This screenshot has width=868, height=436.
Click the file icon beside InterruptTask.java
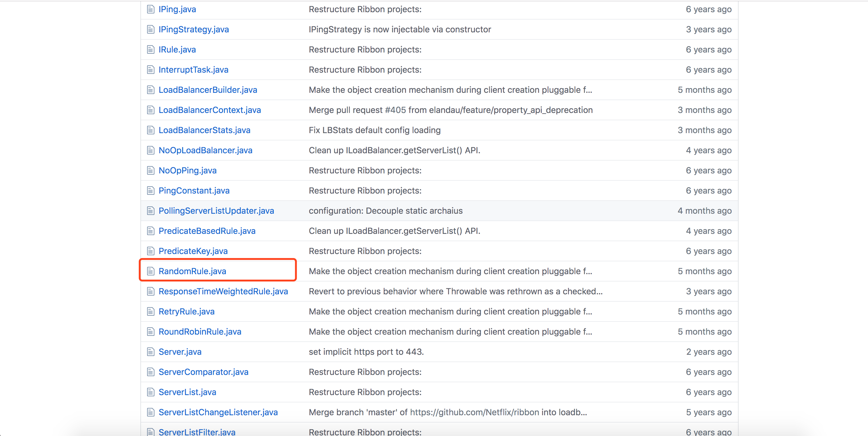150,70
